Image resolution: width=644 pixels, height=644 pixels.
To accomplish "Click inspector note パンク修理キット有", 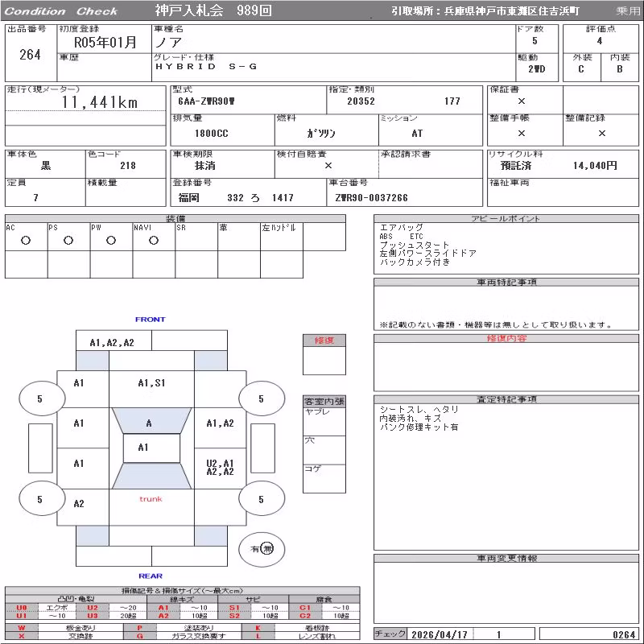I will (419, 427).
